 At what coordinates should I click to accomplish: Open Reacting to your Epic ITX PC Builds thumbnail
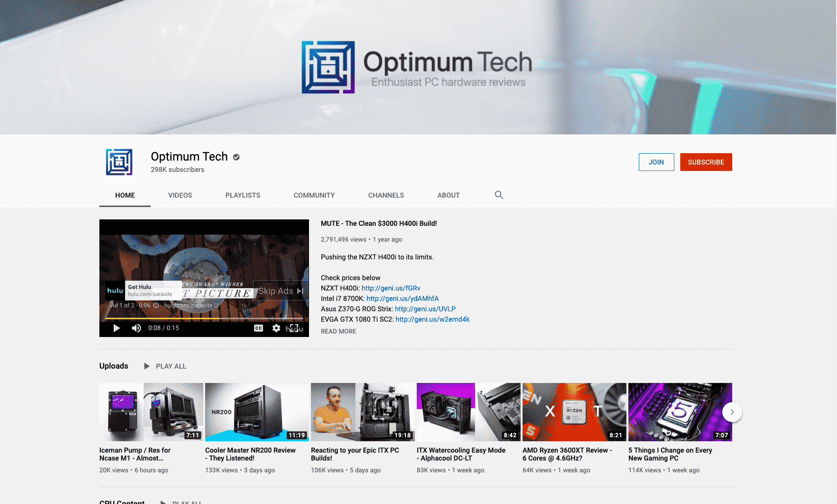click(363, 412)
